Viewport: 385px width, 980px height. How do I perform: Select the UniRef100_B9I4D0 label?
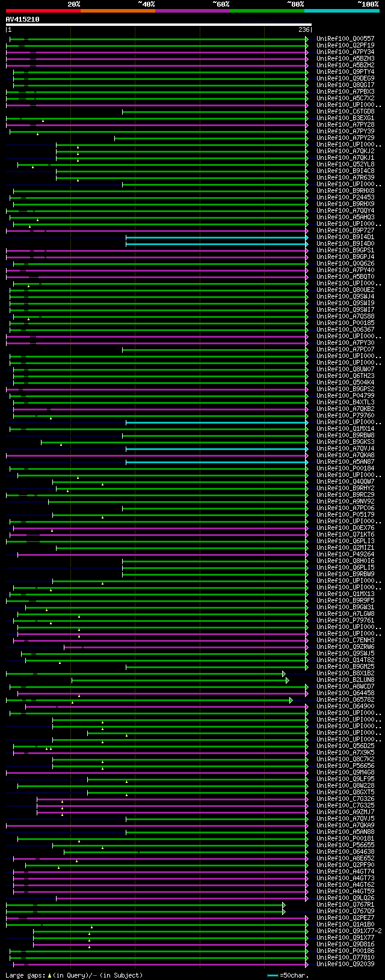[345, 244]
